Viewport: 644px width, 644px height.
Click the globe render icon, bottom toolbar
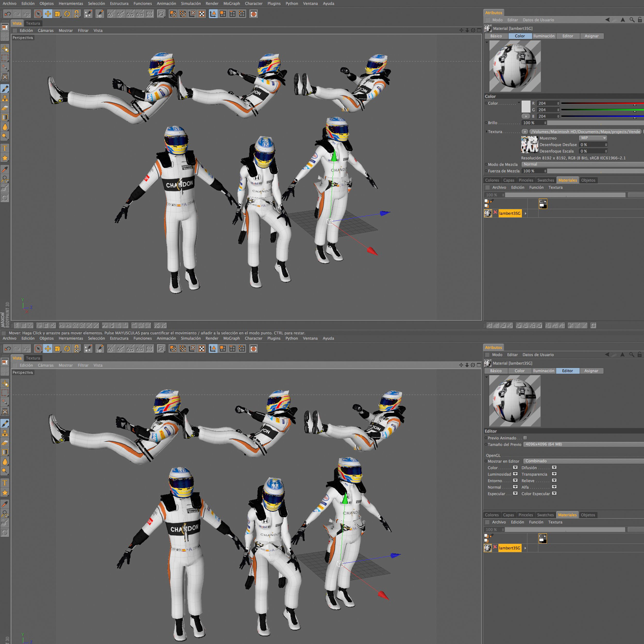[253, 349]
